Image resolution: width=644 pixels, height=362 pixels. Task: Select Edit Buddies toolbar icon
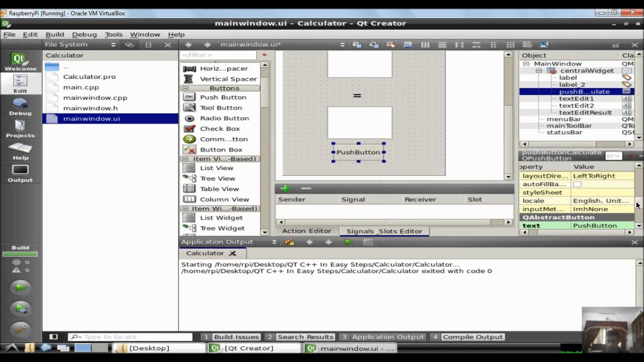click(391, 45)
